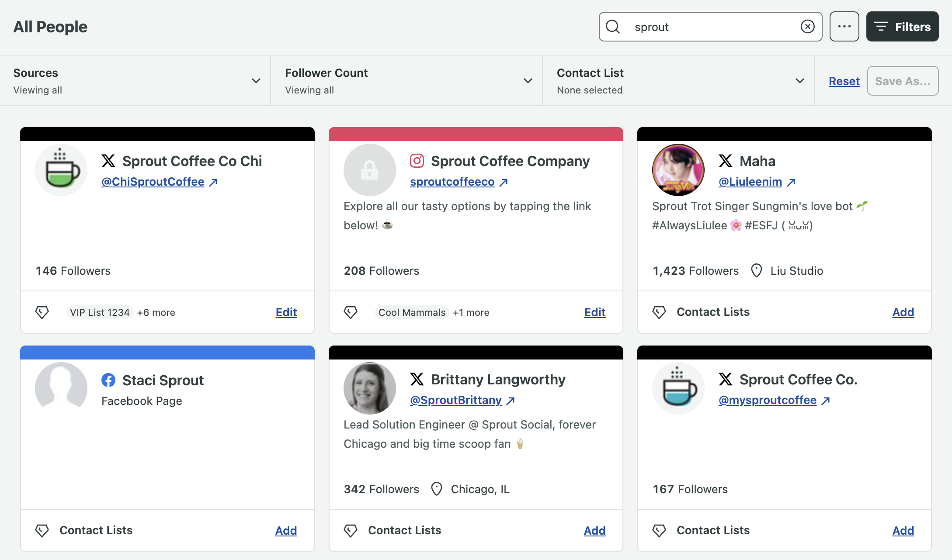Reset all applied filters

(x=844, y=81)
